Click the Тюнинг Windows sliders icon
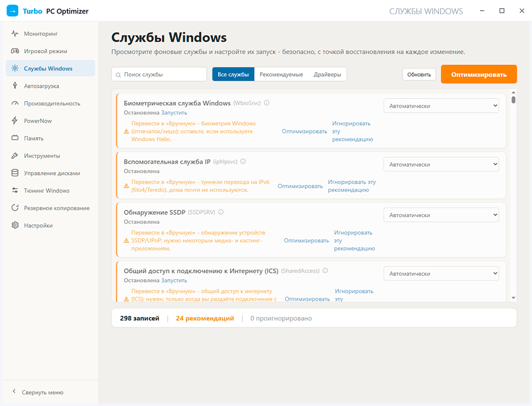The height and width of the screenshot is (406, 532). tap(15, 190)
